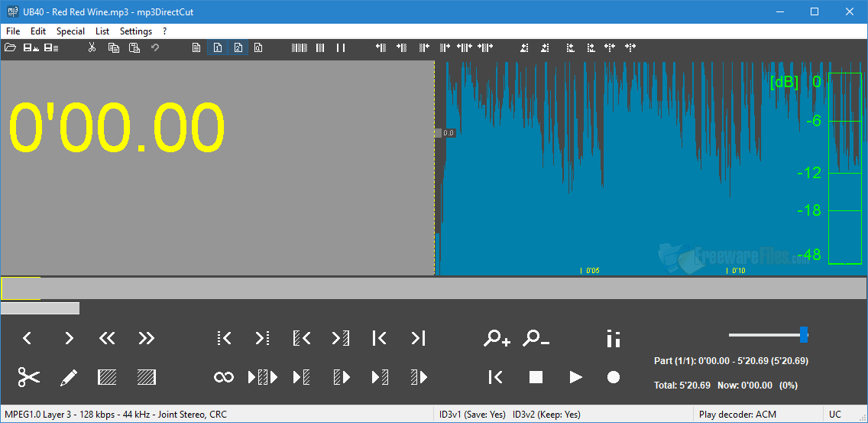Toggle the page icon numbered 1

218,47
